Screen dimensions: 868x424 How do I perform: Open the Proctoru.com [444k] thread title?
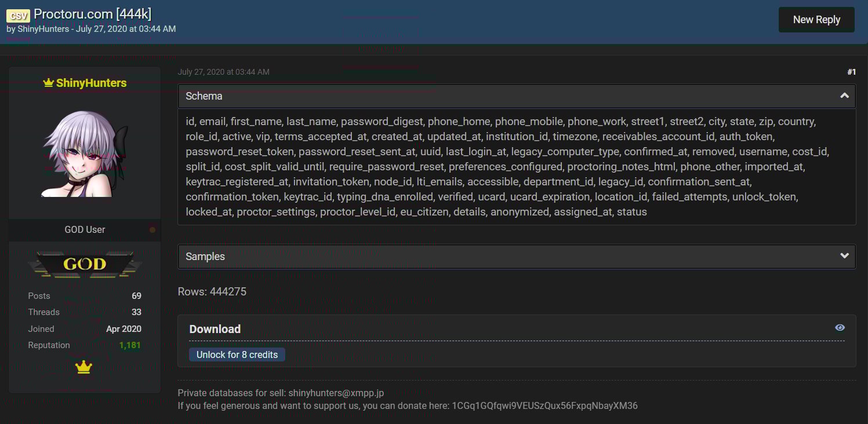pos(92,14)
